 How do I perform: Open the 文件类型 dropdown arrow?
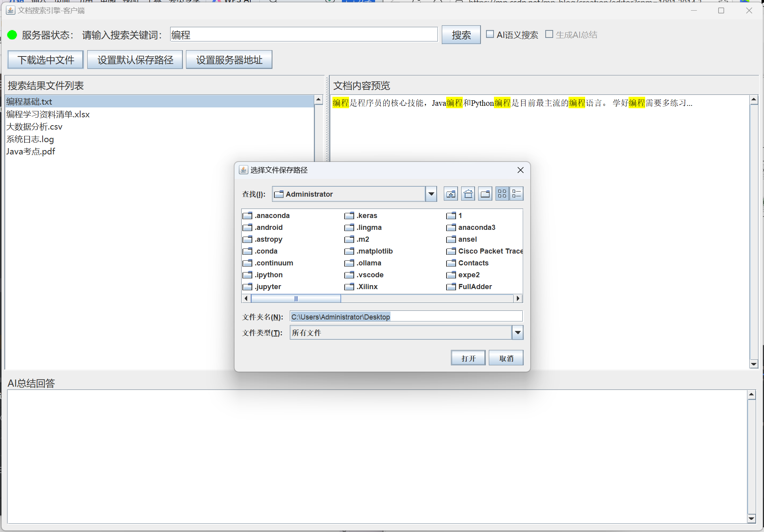coord(517,333)
